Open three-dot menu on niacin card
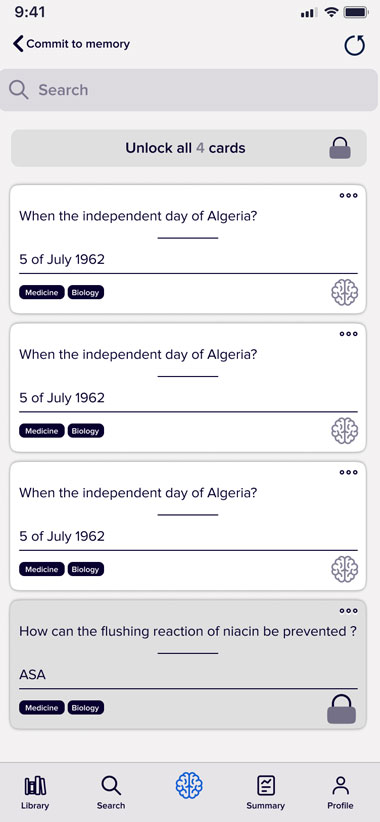 [x=349, y=611]
